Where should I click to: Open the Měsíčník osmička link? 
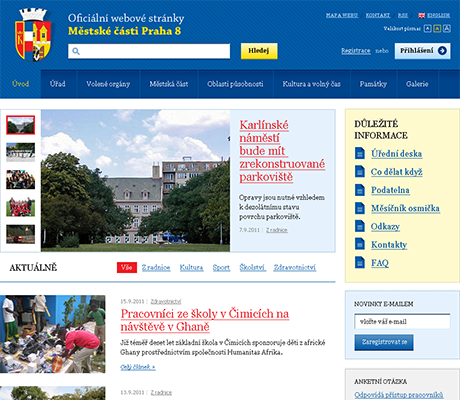[x=405, y=208]
